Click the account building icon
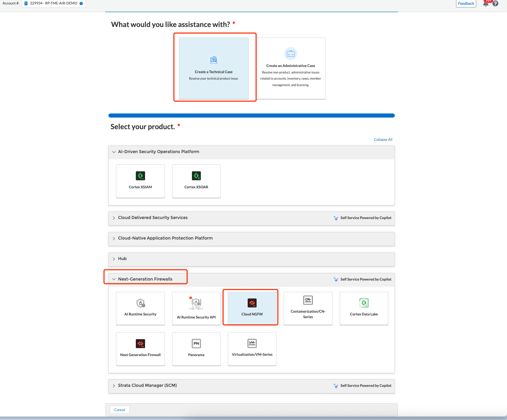 [x=26, y=3]
